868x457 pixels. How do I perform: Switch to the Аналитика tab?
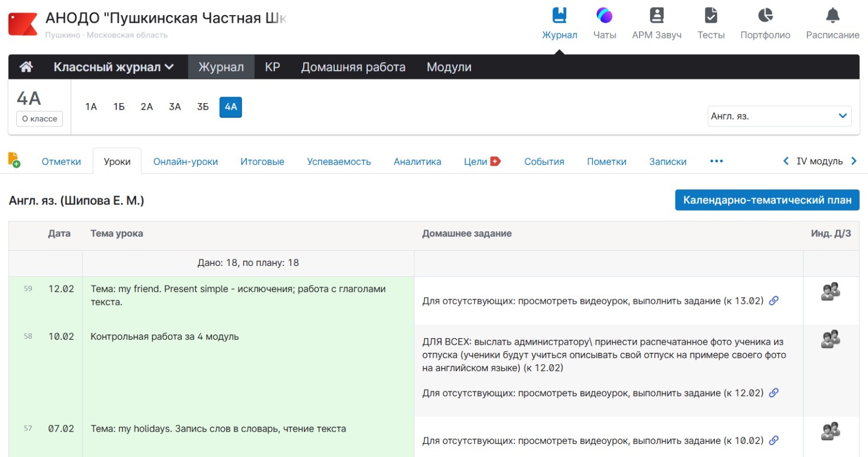pos(417,162)
